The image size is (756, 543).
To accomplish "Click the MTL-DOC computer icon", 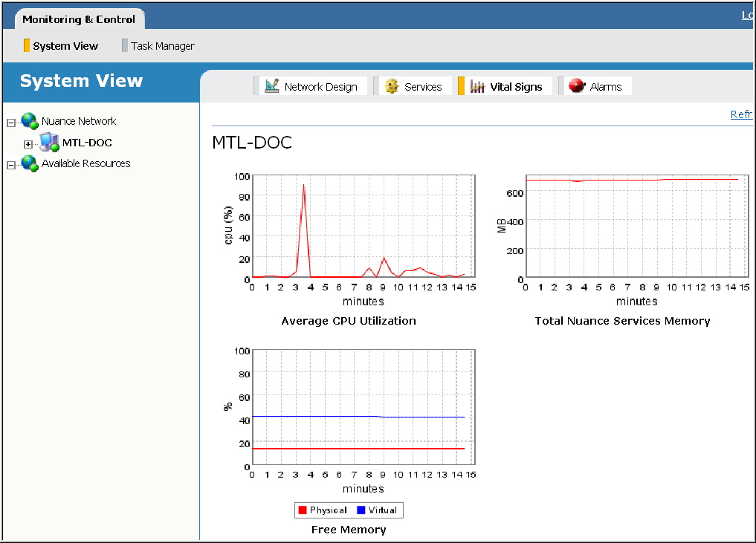I will pyautogui.click(x=49, y=143).
